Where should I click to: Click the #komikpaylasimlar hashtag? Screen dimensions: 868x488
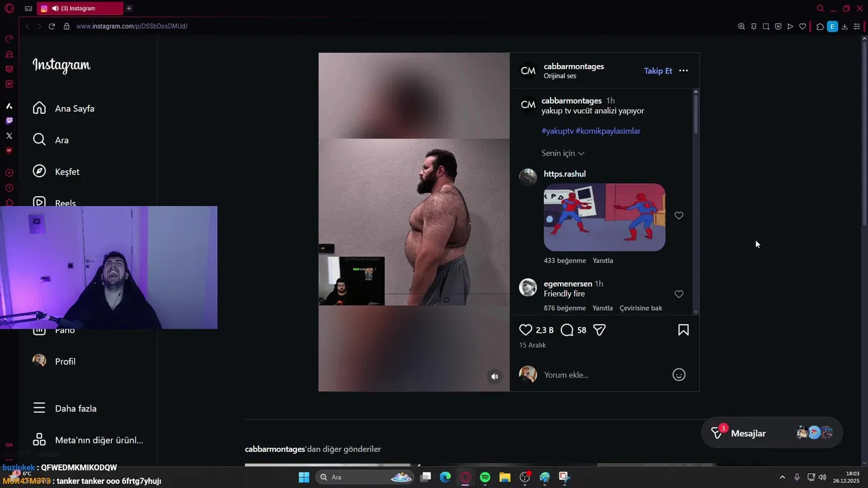pos(608,131)
